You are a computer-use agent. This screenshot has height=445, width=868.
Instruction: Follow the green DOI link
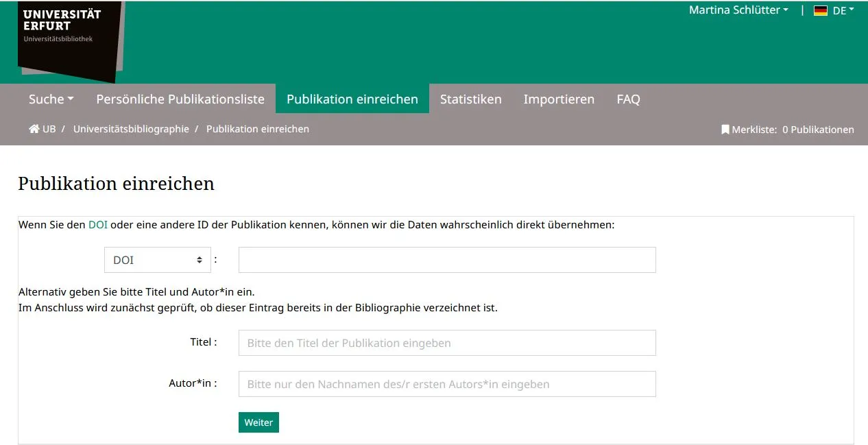pyautogui.click(x=98, y=225)
